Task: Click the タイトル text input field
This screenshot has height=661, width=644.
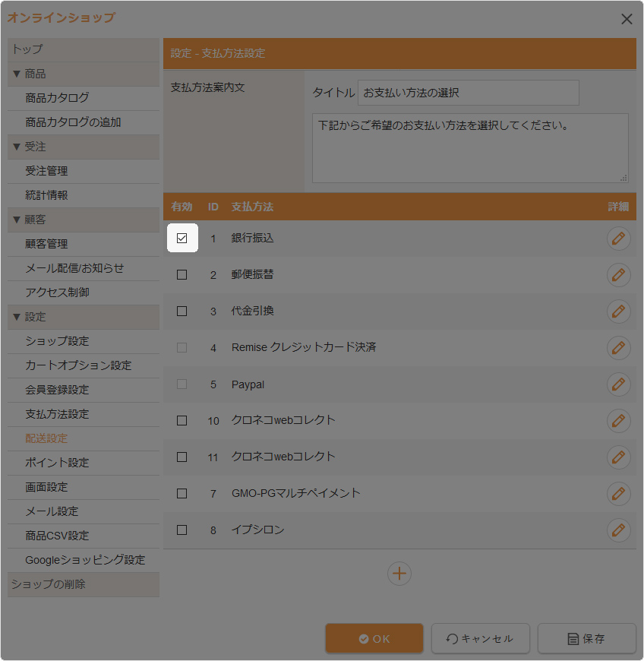Action: coord(468,93)
